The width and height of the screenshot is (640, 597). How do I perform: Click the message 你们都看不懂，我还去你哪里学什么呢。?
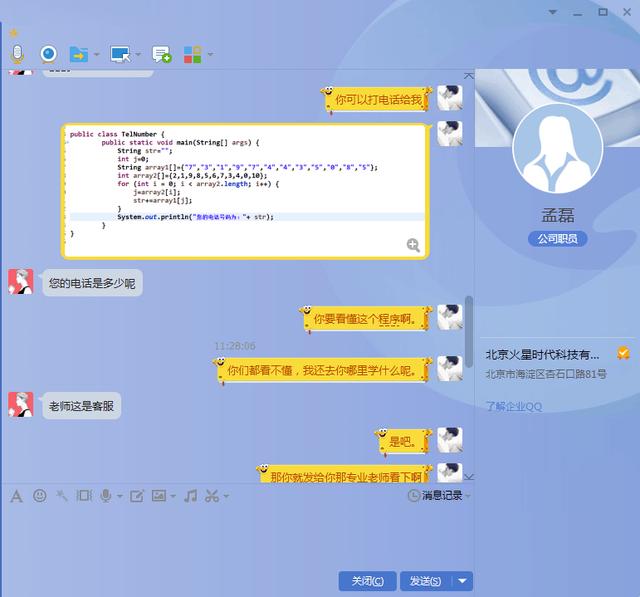321,371
